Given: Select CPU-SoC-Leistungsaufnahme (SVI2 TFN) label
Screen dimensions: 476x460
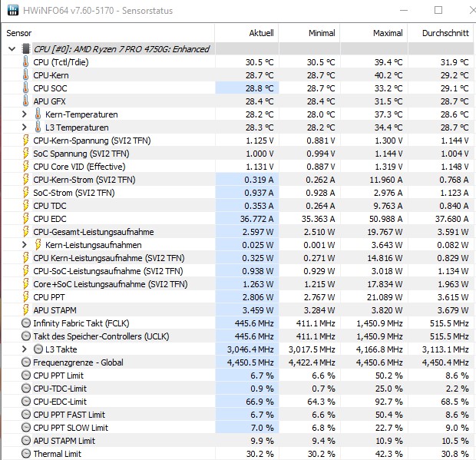Looking at the screenshot, I should pos(107,271).
